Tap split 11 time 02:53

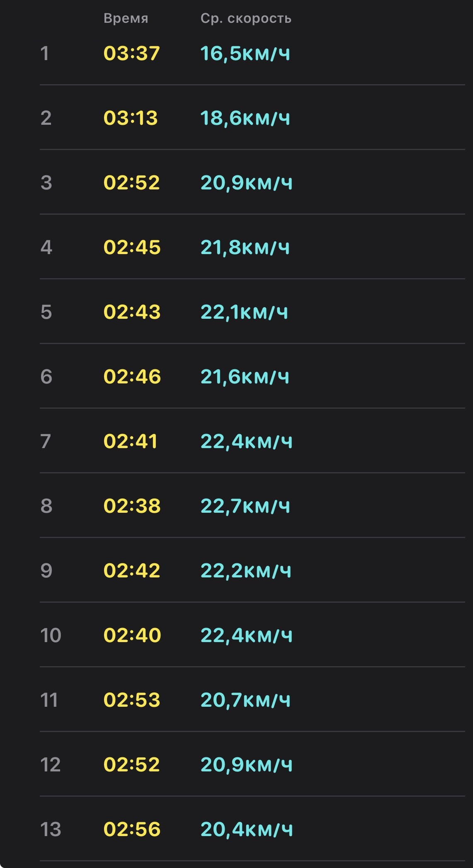tap(131, 700)
